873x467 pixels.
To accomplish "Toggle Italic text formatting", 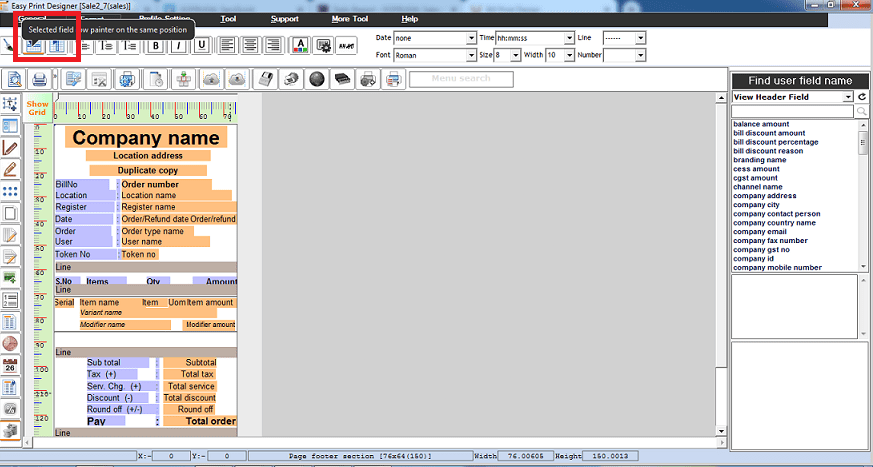I will point(179,46).
